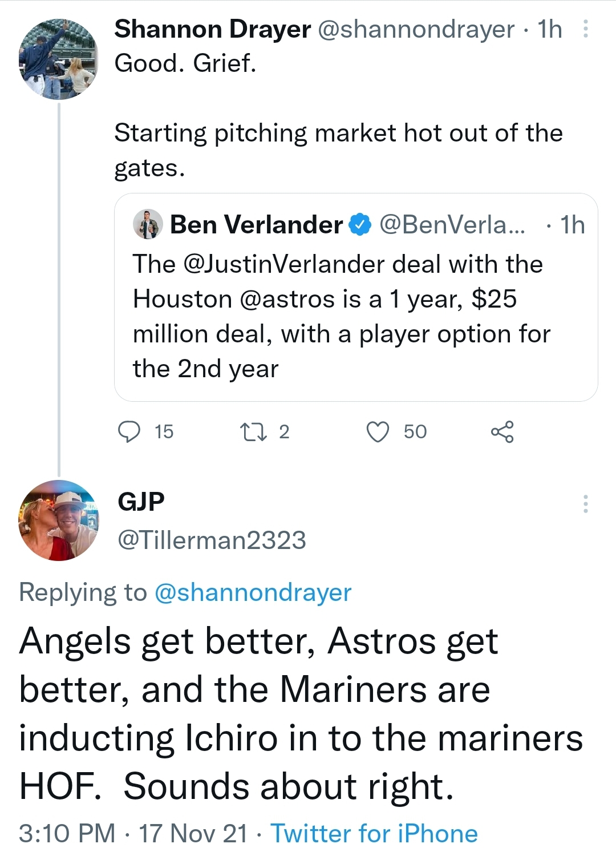Tap the @shannondrayer mention in Replying to

tap(253, 592)
